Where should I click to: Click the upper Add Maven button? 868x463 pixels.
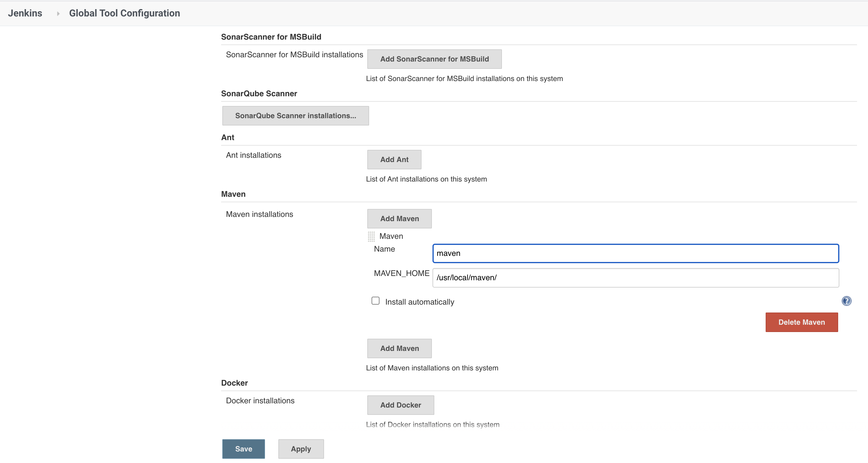click(399, 218)
